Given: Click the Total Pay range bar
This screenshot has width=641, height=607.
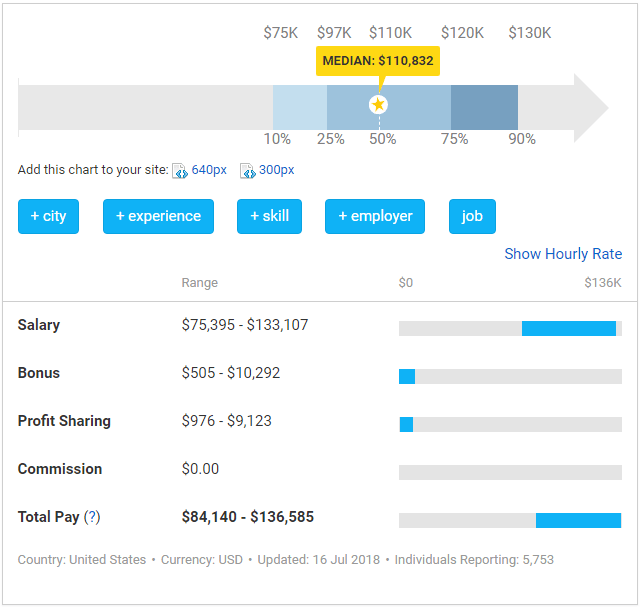Looking at the screenshot, I should 578,520.
